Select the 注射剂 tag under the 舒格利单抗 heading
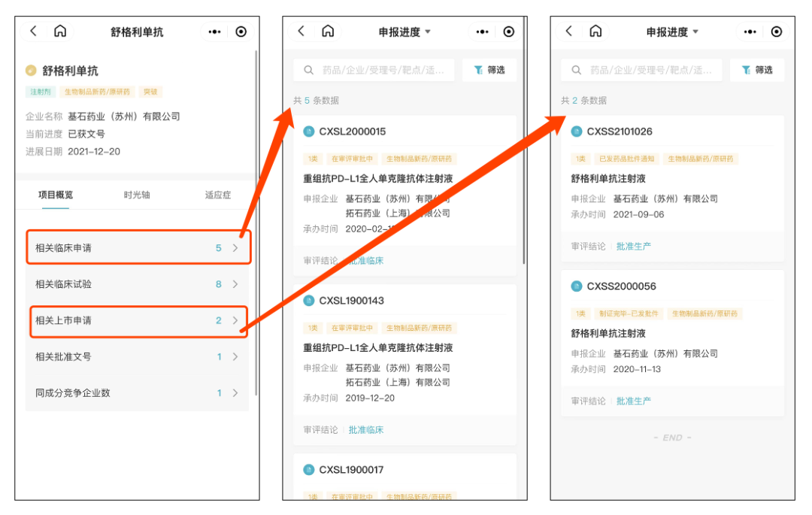 (41, 92)
